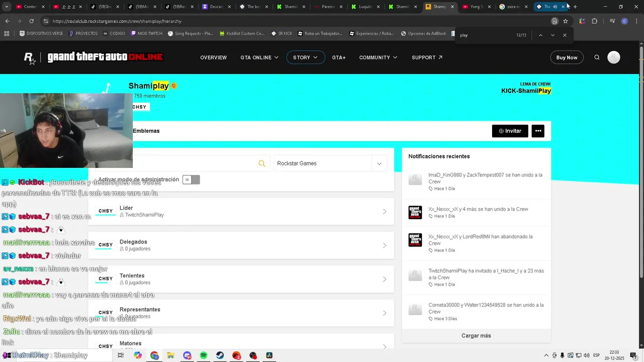Open the site search magnifier icon

click(x=597, y=57)
